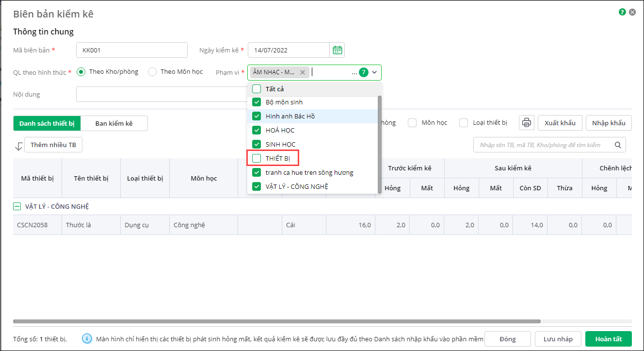
Task: Uncheck the HOÁ HỌC option
Action: [x=257, y=130]
